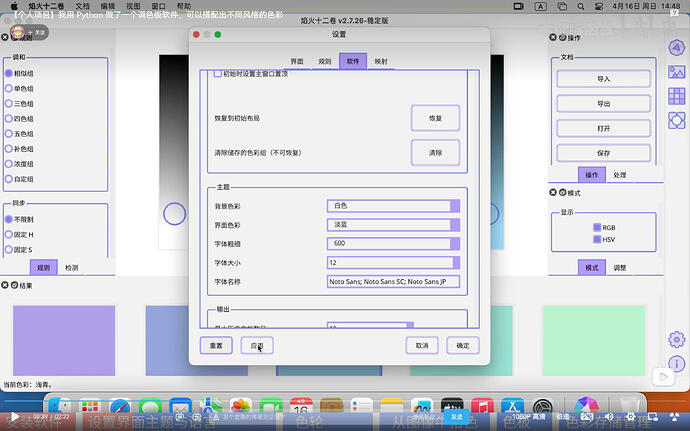Enable 初始时设置主窗口置顶 checkbox

click(219, 74)
